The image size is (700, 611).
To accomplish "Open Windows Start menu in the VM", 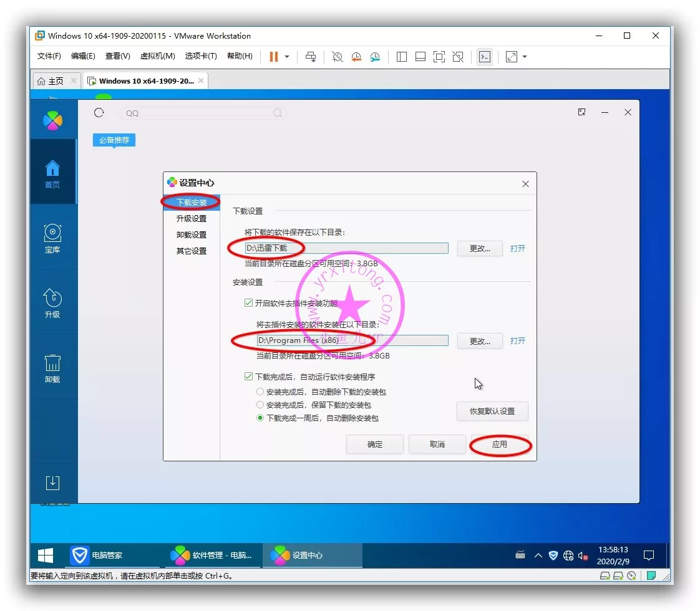I will click(45, 555).
